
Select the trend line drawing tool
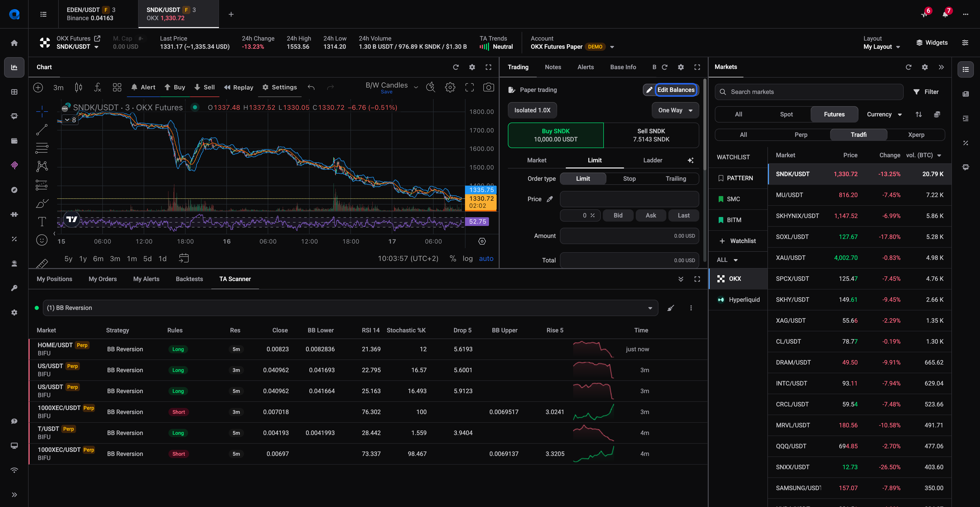42,129
